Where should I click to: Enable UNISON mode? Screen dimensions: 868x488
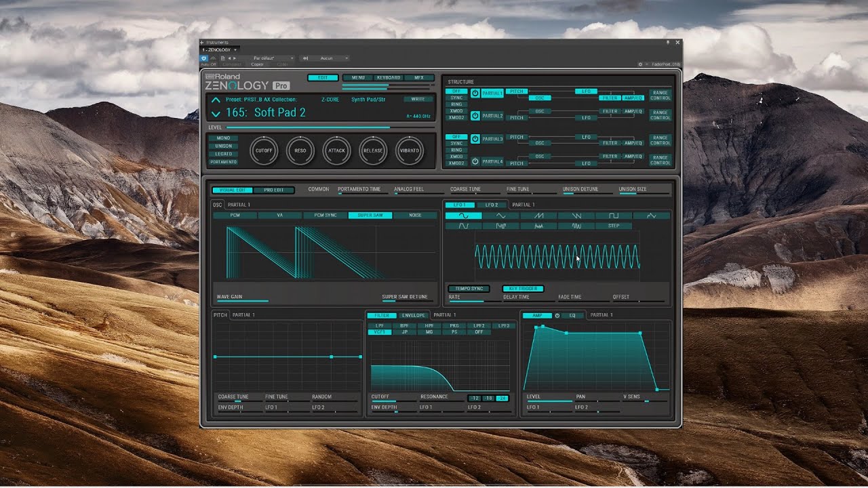coord(223,146)
